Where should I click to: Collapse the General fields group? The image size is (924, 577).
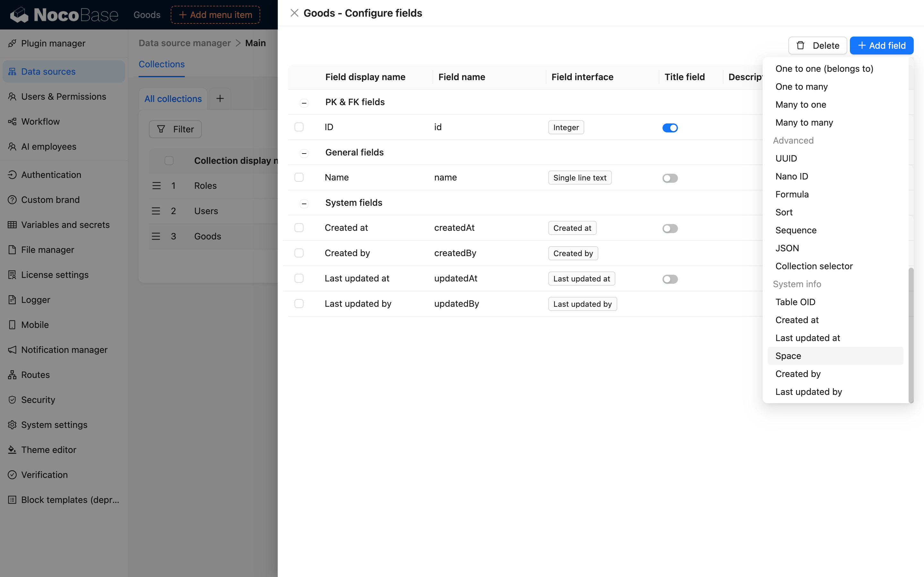tap(304, 153)
